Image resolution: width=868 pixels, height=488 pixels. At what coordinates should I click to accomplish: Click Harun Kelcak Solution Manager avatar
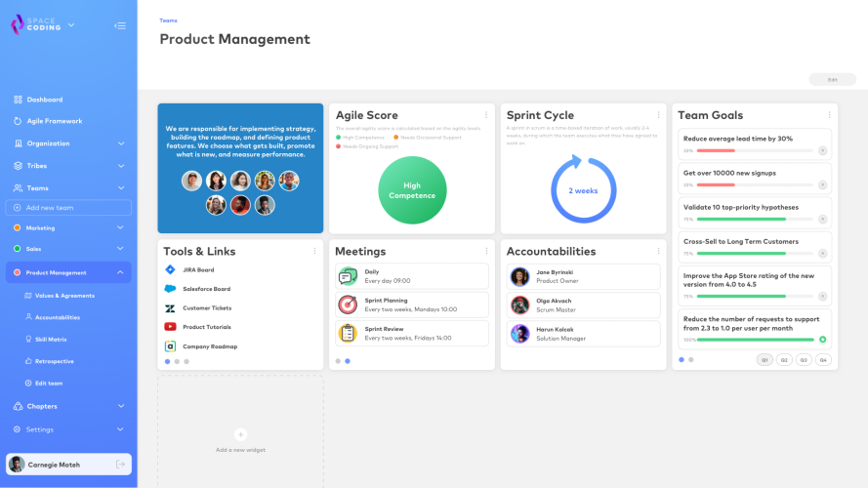519,334
